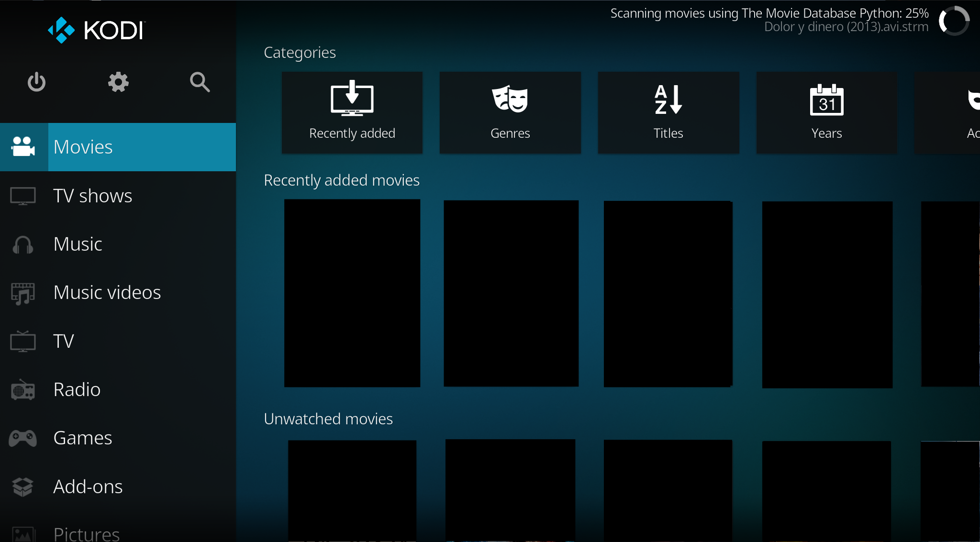The height and width of the screenshot is (542, 980).
Task: Click the open box icon beside Add-ons
Action: (x=23, y=487)
